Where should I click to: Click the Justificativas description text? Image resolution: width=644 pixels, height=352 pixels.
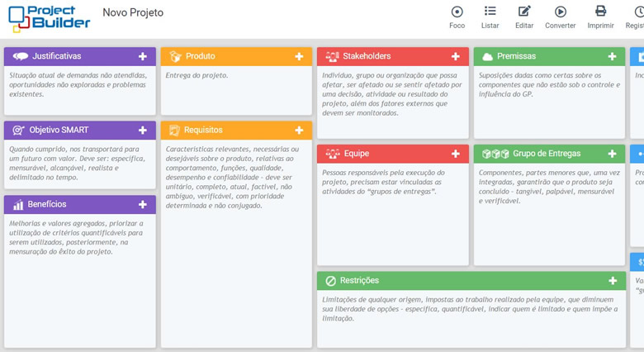(78, 85)
